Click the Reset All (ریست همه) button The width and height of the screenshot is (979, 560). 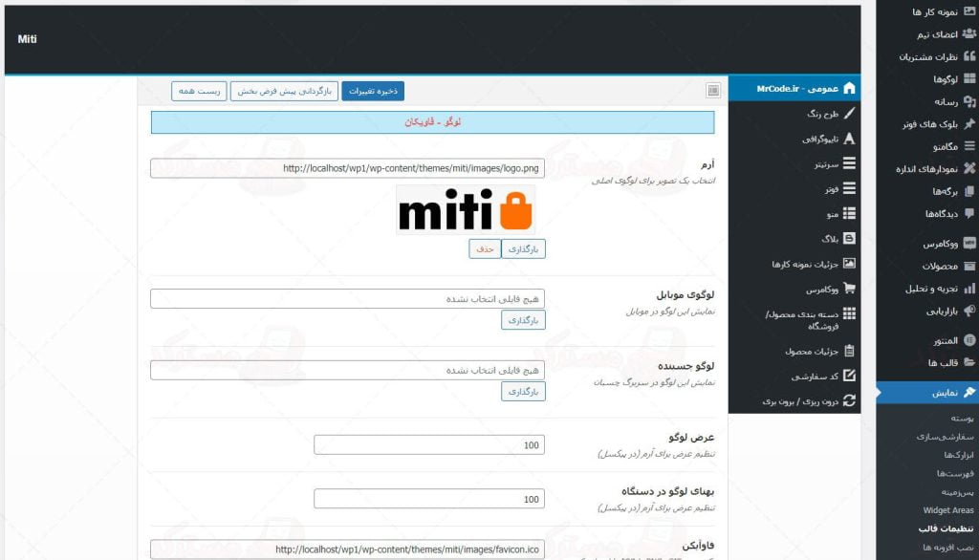199,91
